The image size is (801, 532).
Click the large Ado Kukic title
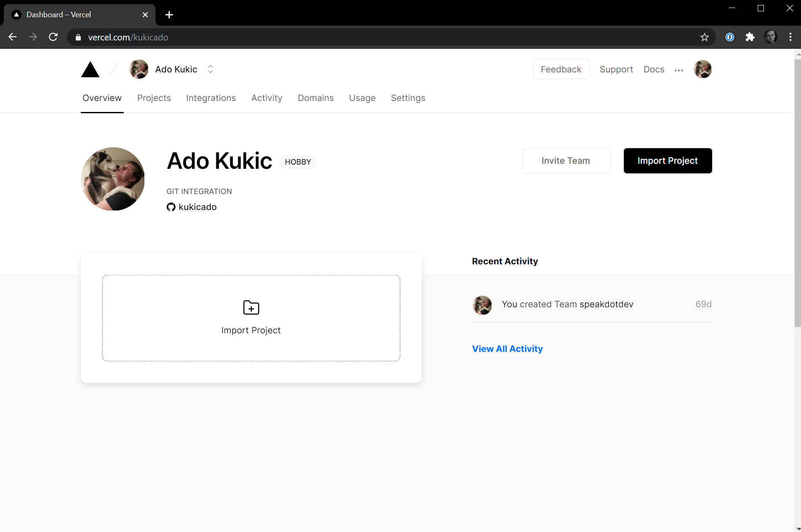click(219, 161)
